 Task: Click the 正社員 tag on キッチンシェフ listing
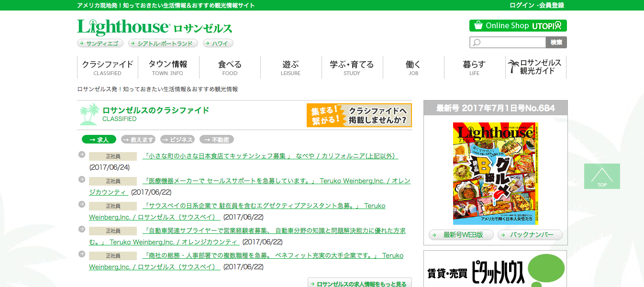click(x=113, y=156)
